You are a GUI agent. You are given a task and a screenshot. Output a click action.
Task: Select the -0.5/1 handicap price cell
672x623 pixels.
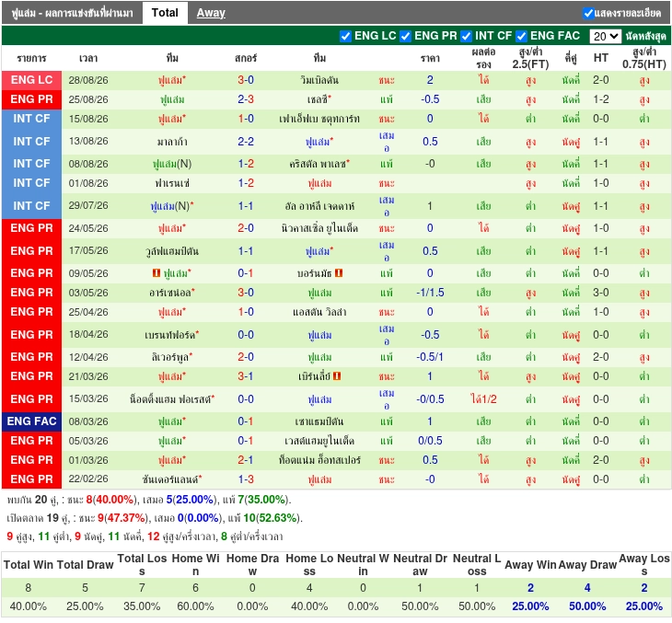tap(430, 357)
